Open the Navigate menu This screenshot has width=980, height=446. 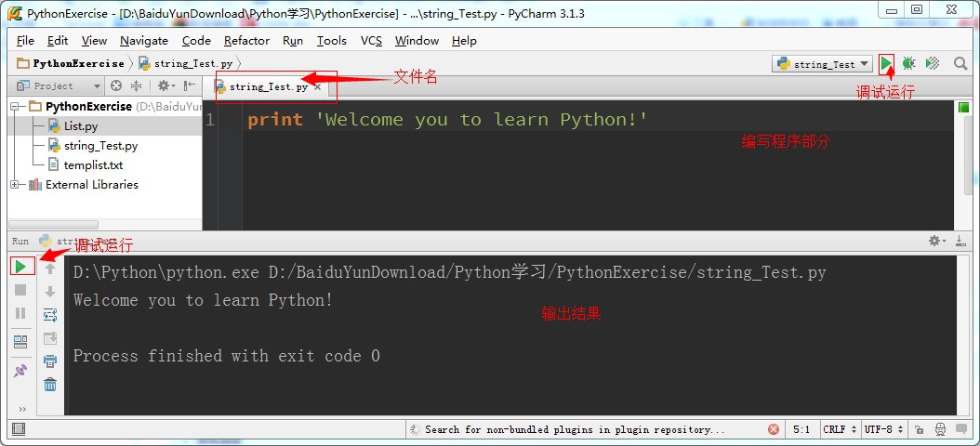(x=144, y=41)
